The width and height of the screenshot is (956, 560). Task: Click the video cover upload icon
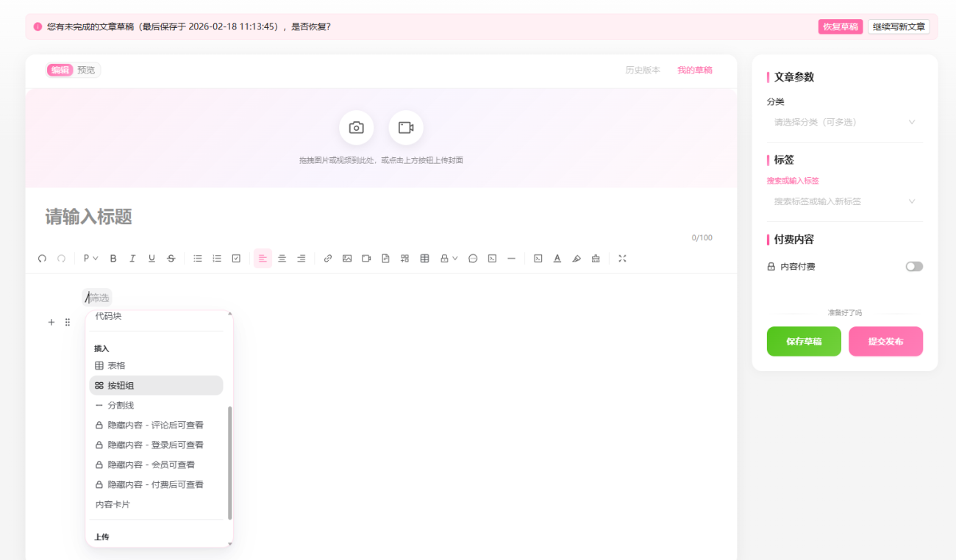405,128
